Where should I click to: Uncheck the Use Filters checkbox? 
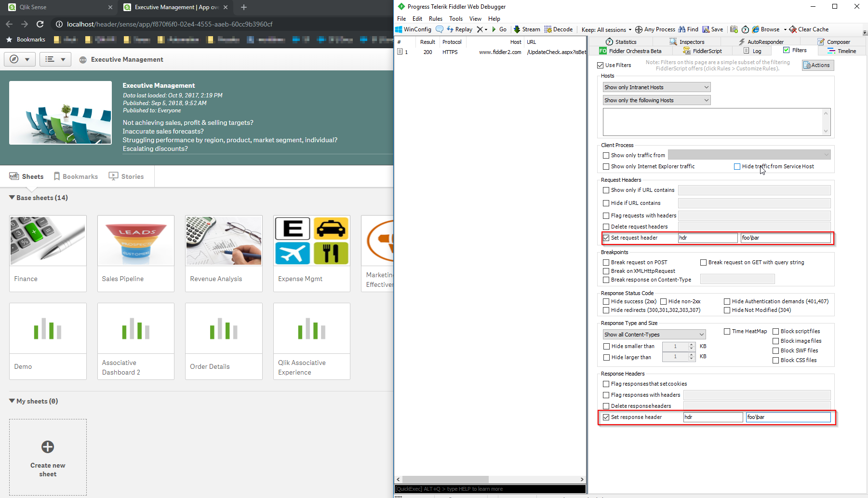(601, 65)
